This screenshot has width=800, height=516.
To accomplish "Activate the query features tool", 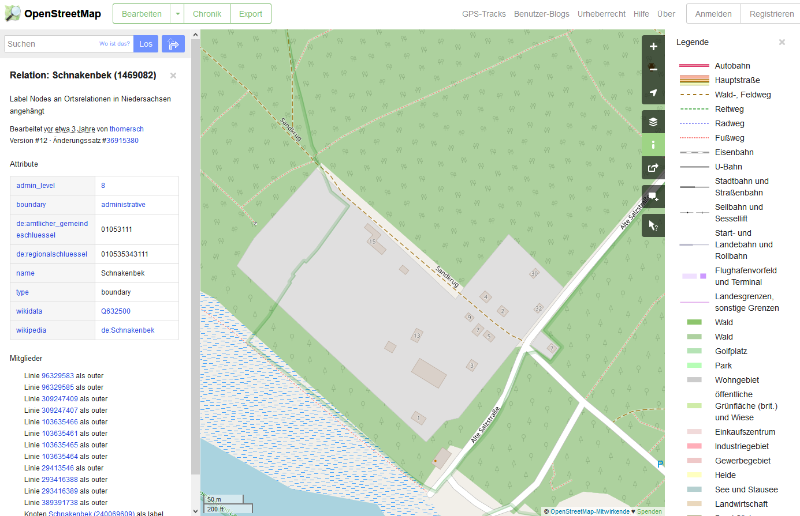I will pos(653,226).
